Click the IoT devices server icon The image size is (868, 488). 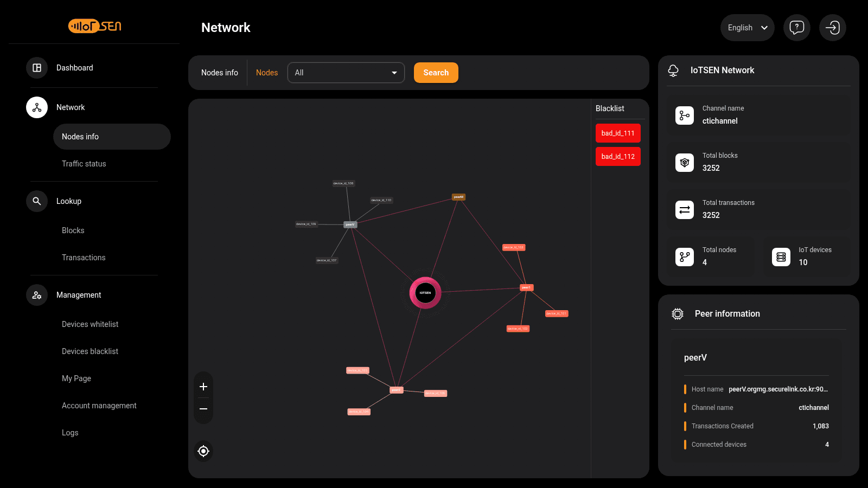click(x=781, y=257)
